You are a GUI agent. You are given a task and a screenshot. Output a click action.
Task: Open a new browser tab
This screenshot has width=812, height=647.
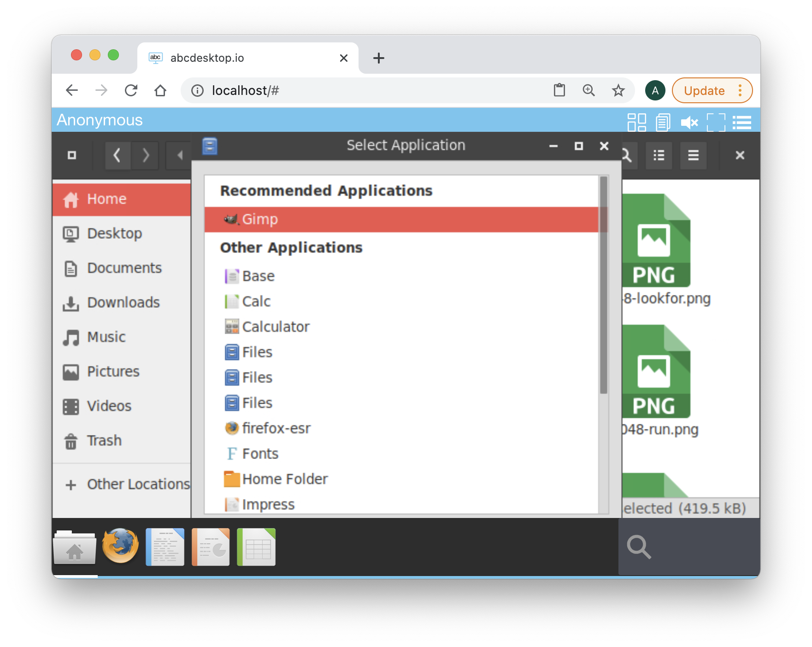[379, 58]
